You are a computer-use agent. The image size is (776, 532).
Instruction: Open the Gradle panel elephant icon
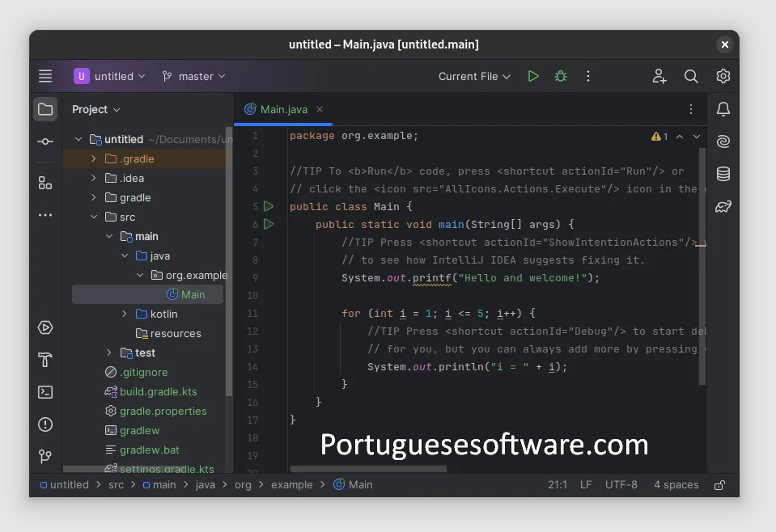(723, 205)
